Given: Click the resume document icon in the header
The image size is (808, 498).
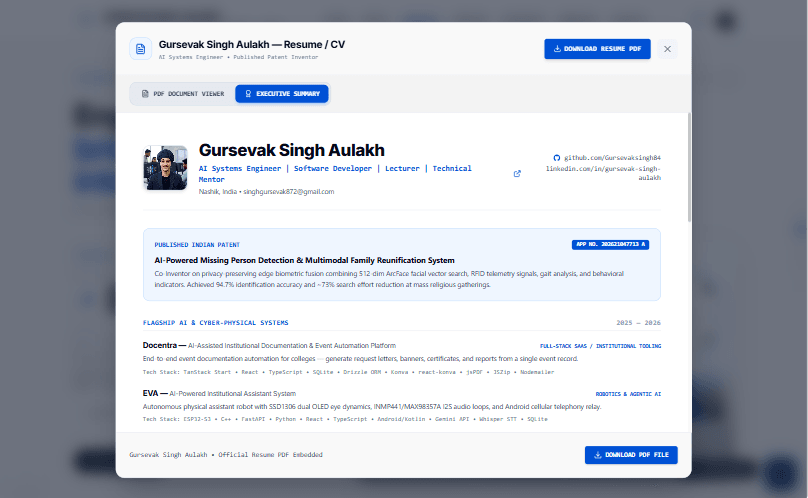Looking at the screenshot, I should (140, 49).
